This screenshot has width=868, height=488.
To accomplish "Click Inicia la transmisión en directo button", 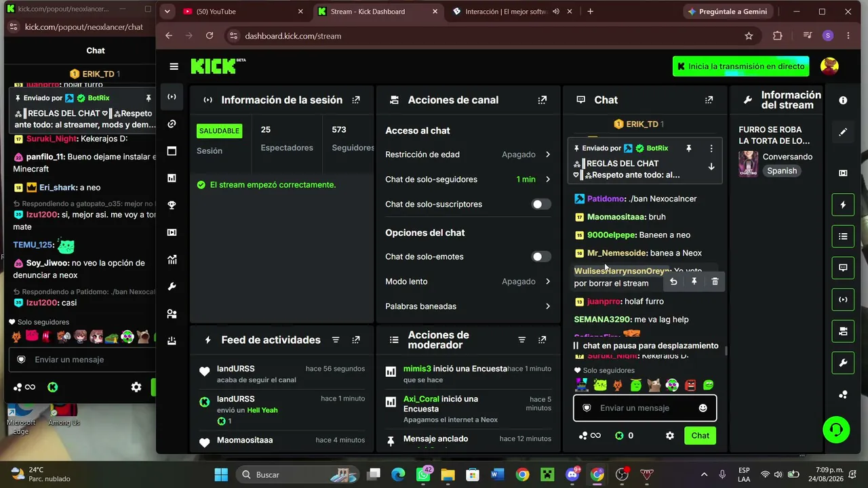I will [741, 66].
